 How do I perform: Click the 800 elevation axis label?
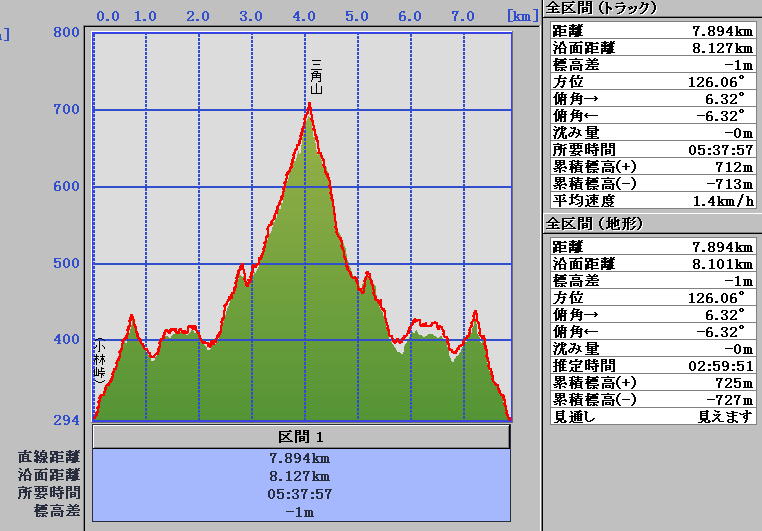(x=66, y=32)
